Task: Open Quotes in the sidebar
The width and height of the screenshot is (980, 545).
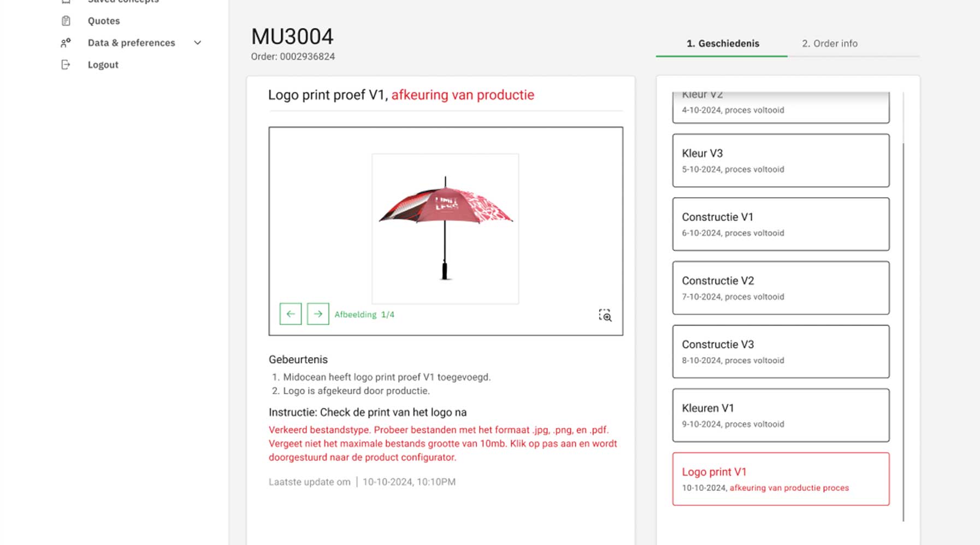Action: tap(104, 21)
